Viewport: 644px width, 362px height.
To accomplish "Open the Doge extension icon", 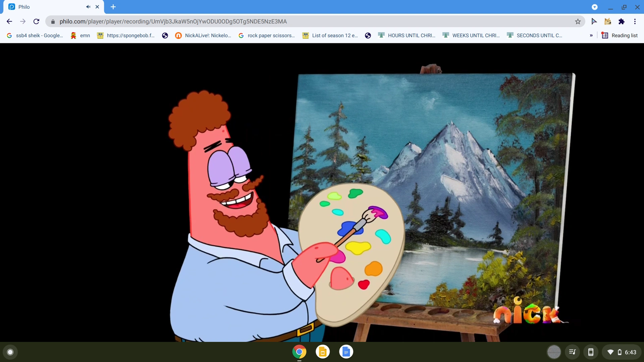I will pos(608,21).
